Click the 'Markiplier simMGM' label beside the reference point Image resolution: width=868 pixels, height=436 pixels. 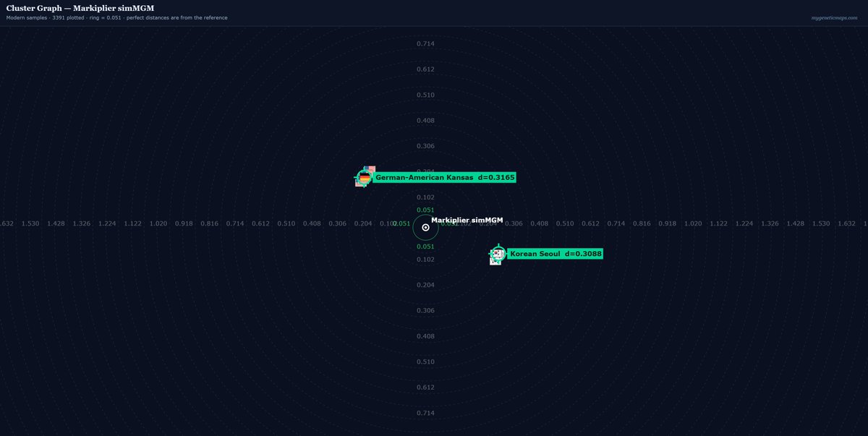(x=467, y=220)
